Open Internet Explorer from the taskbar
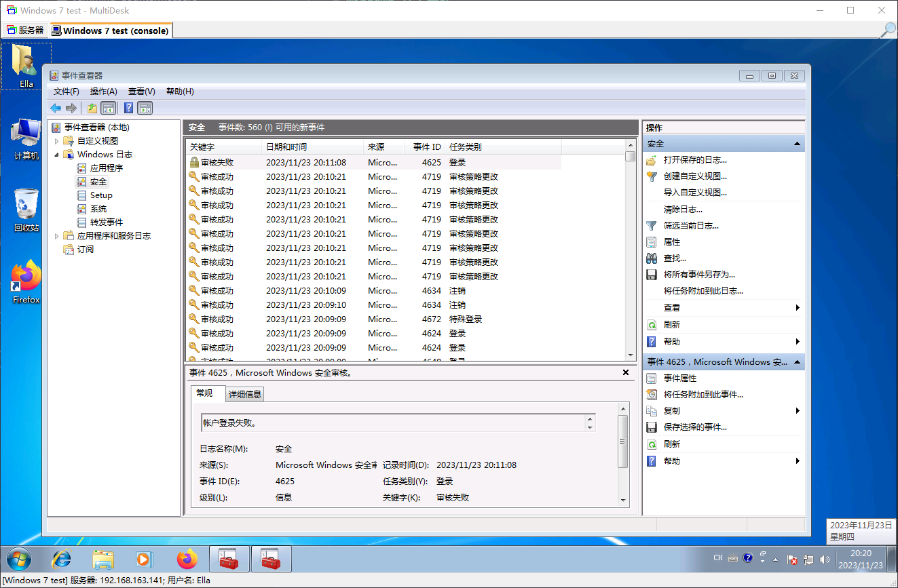Screen dimensions: 898x588 61,560
